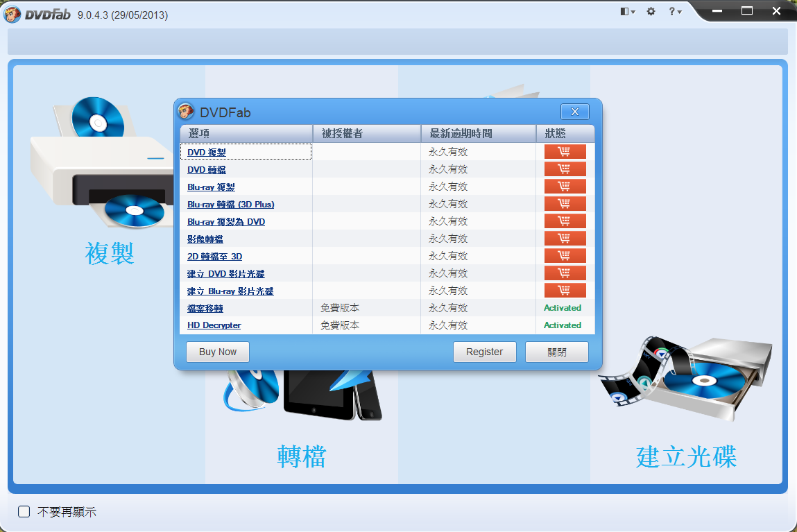Open the skin/layout dropdown in title bar
Image resolution: width=797 pixels, height=532 pixels.
pyautogui.click(x=628, y=11)
